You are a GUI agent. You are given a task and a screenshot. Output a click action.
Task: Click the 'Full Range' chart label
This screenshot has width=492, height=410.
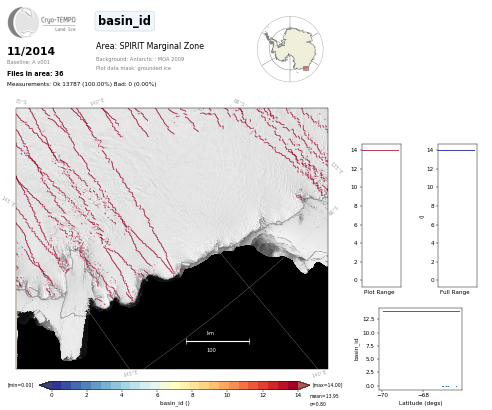click(x=454, y=292)
